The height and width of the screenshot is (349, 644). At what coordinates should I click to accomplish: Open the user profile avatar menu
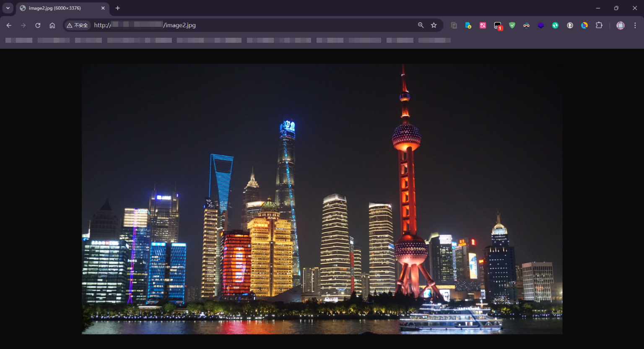pyautogui.click(x=620, y=25)
